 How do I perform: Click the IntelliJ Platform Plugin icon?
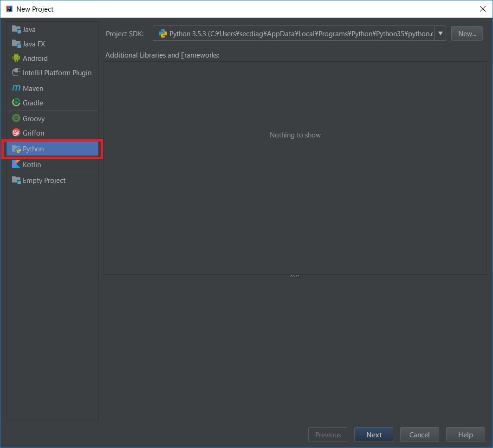tap(16, 73)
